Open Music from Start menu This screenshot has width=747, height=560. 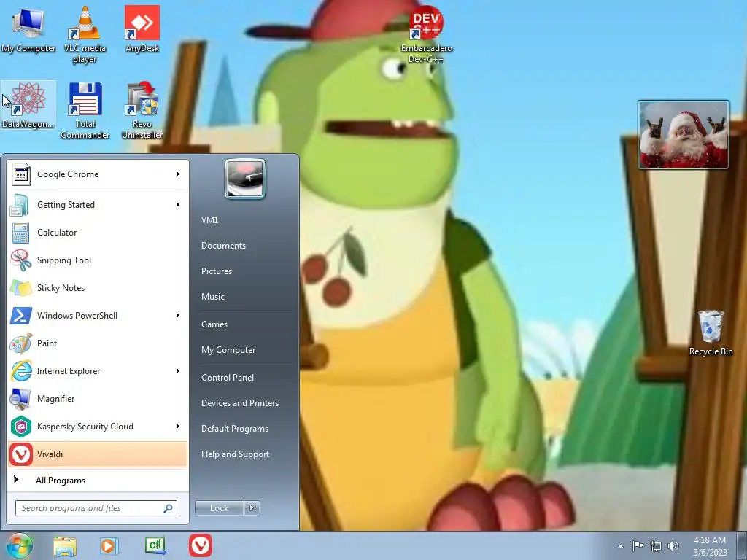(212, 297)
